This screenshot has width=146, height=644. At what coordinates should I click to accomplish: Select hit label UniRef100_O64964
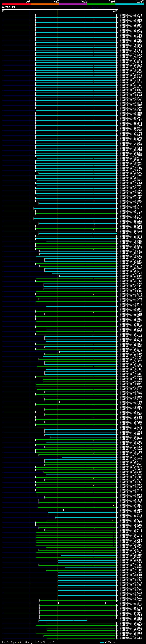point(131,95)
